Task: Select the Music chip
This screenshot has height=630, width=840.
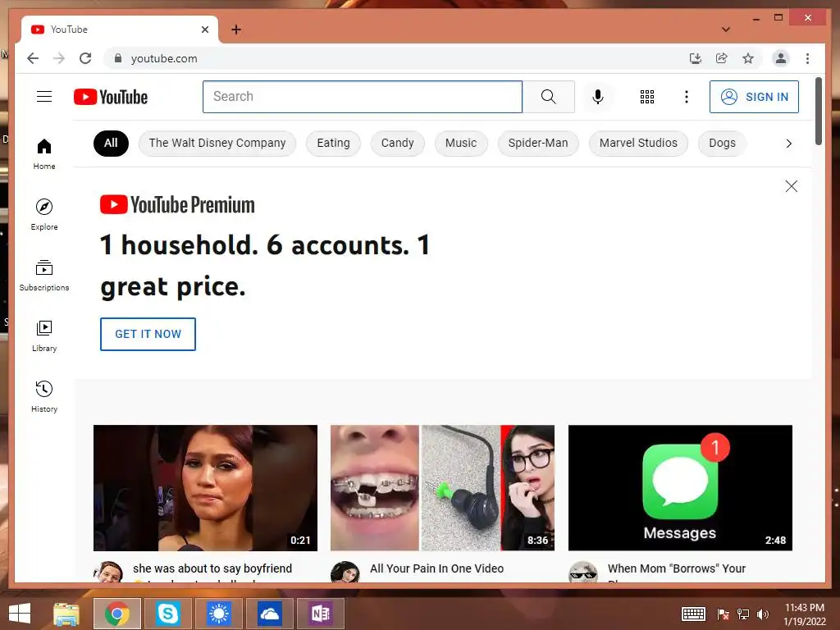Action: coord(461,143)
